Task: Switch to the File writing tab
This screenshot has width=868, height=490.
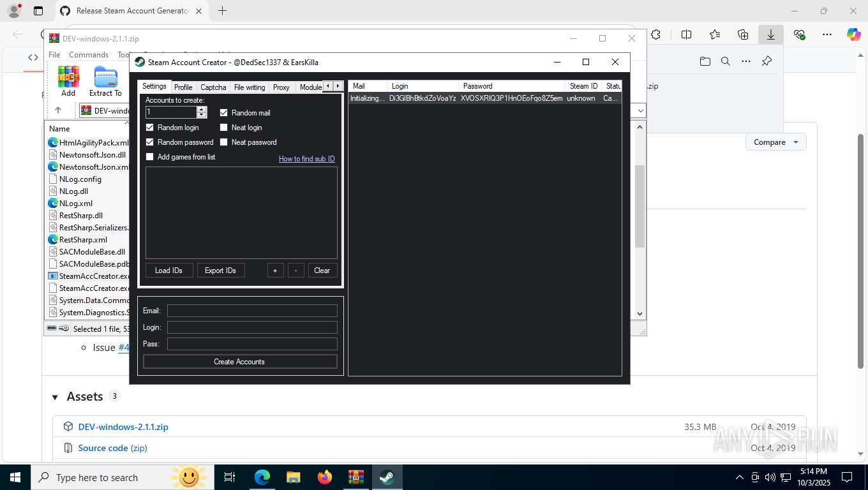Action: (x=250, y=87)
